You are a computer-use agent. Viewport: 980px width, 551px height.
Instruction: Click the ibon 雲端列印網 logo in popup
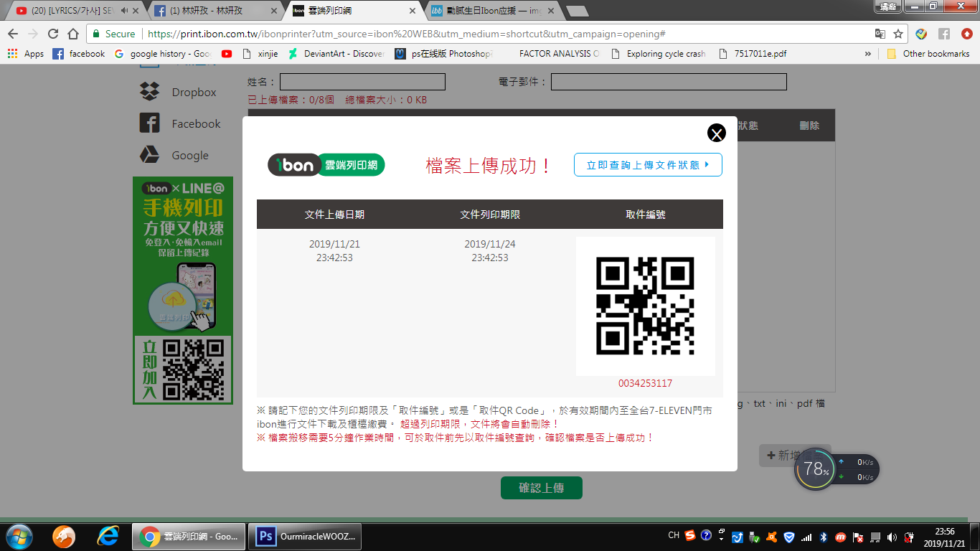tap(326, 164)
